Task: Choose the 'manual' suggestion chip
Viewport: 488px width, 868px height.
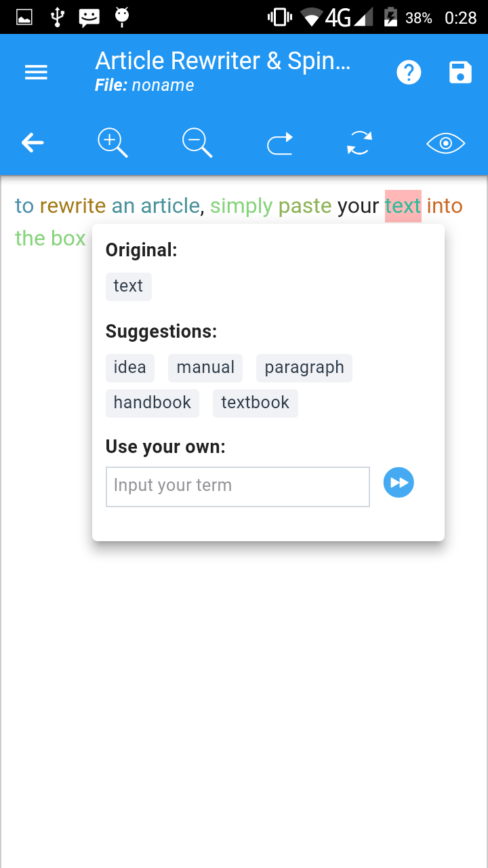Action: (205, 368)
